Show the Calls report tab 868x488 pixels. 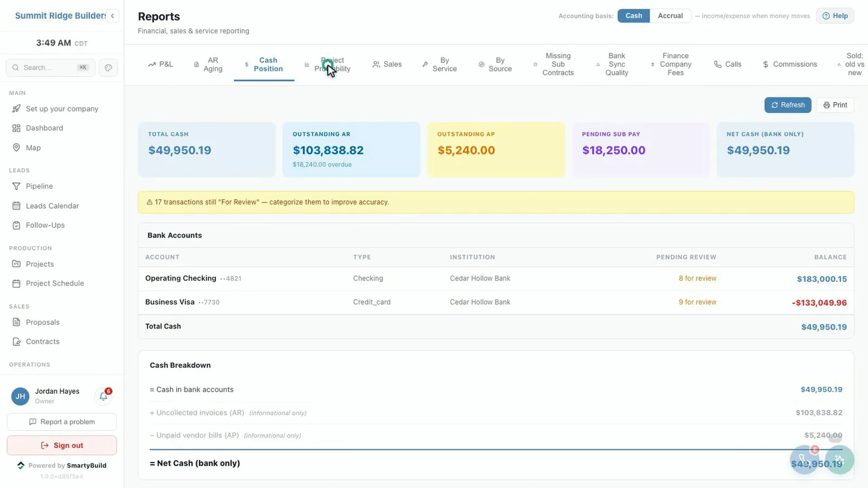727,65
